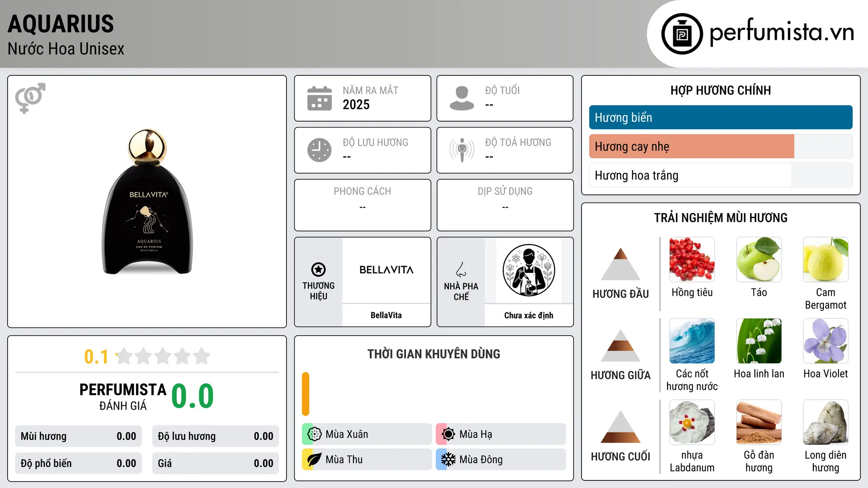Click the green 0.0 Perfumista score
Viewport: 868px width, 488px height.
(192, 396)
